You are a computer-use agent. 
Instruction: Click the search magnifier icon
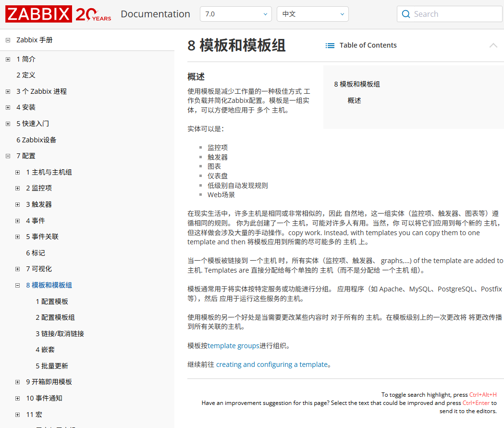pos(406,14)
